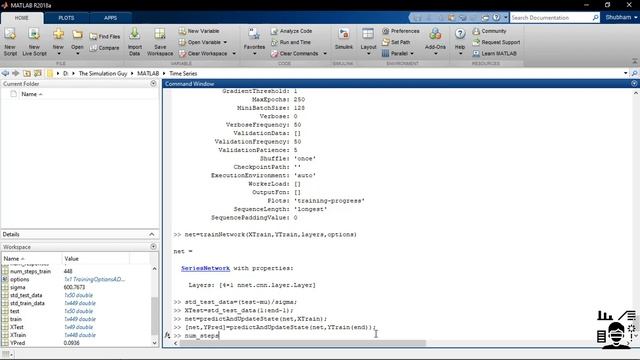Screen dimensions: 640x360
Task: Select Time Series in the address path
Action: click(x=183, y=73)
